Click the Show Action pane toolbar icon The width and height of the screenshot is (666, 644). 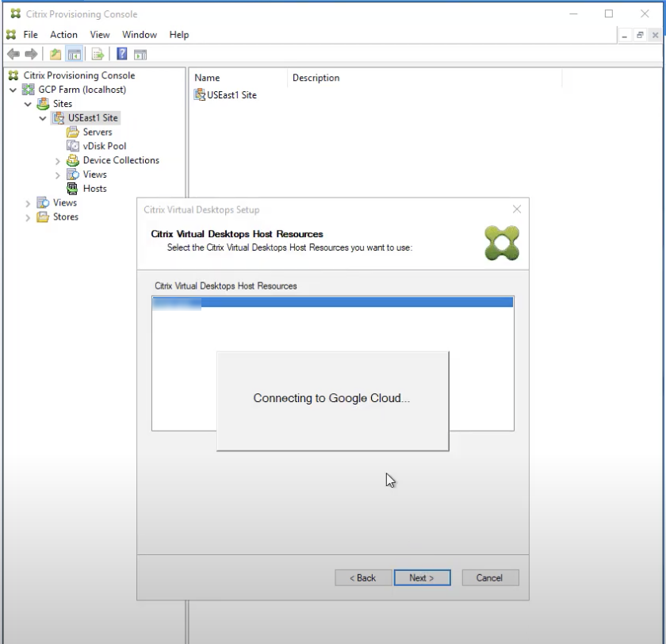click(140, 54)
